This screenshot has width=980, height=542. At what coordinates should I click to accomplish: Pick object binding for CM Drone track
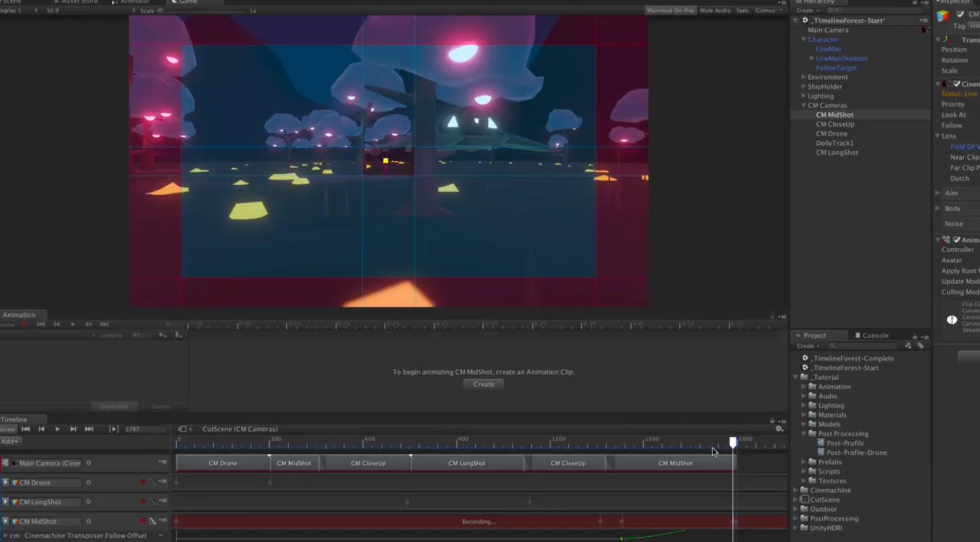click(x=88, y=483)
